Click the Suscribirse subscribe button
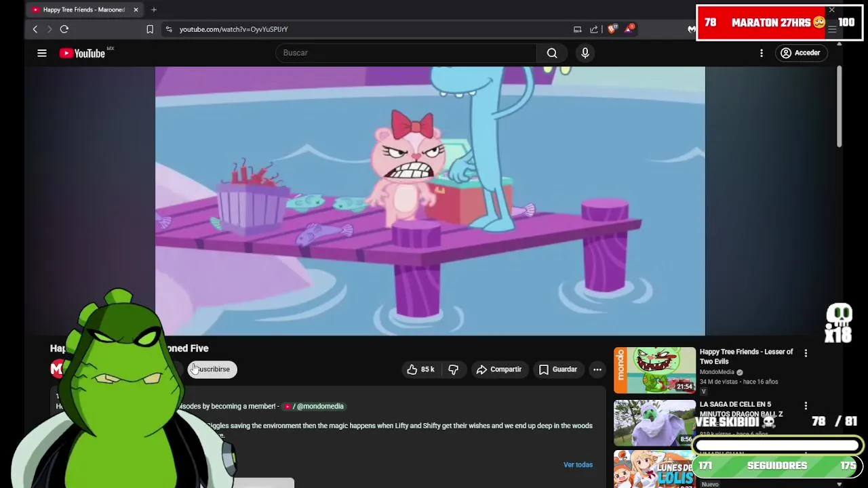 tap(212, 369)
